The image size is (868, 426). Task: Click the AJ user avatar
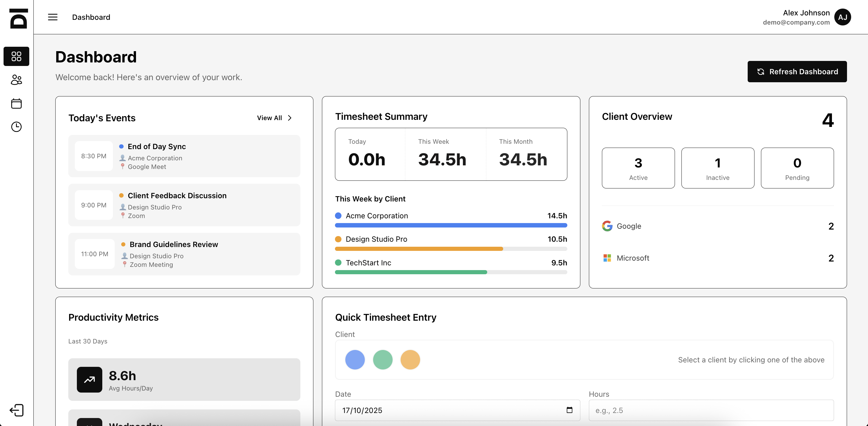[x=842, y=17]
